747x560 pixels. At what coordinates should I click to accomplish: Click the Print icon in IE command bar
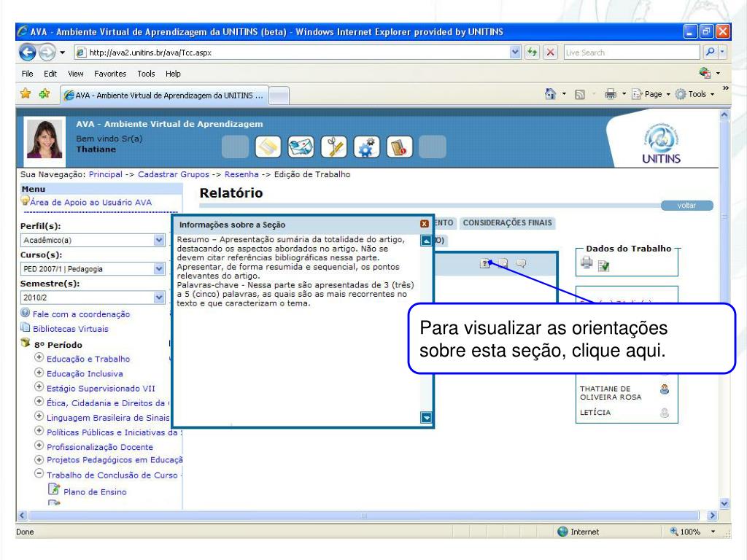[x=611, y=94]
